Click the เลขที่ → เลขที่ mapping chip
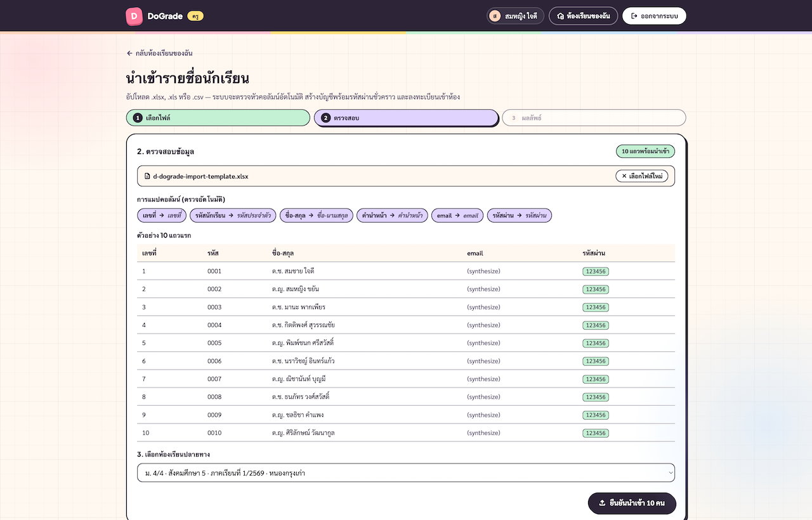The image size is (812, 520). click(162, 216)
